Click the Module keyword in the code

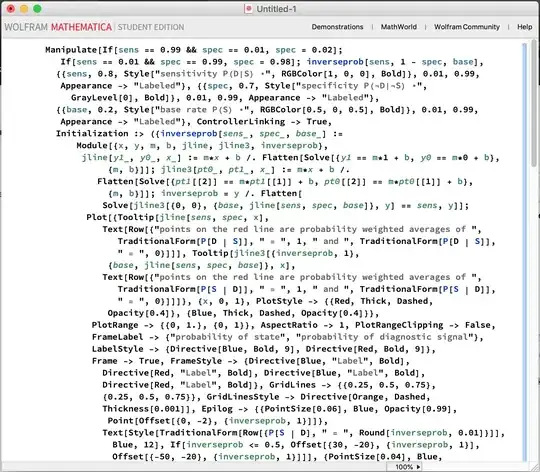(92, 146)
